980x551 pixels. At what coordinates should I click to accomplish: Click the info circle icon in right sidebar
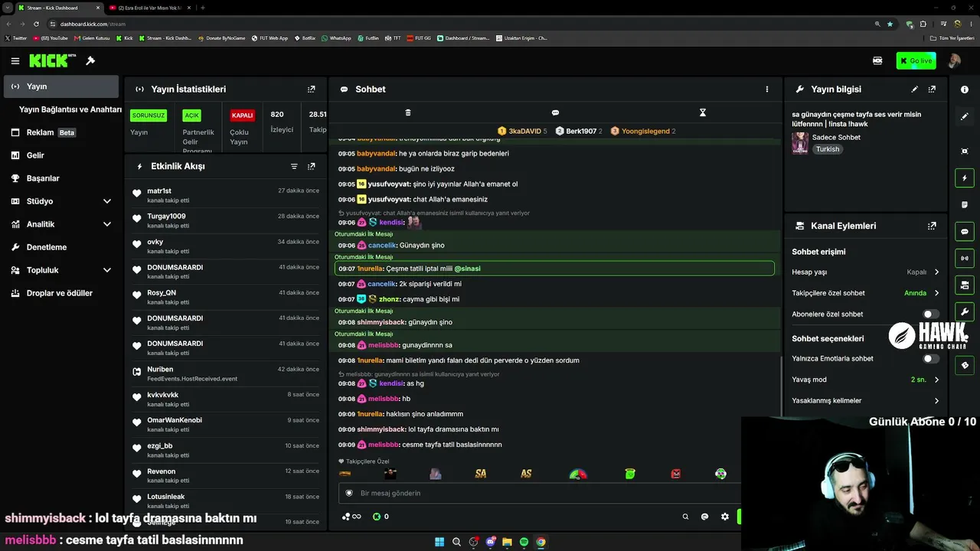965,90
